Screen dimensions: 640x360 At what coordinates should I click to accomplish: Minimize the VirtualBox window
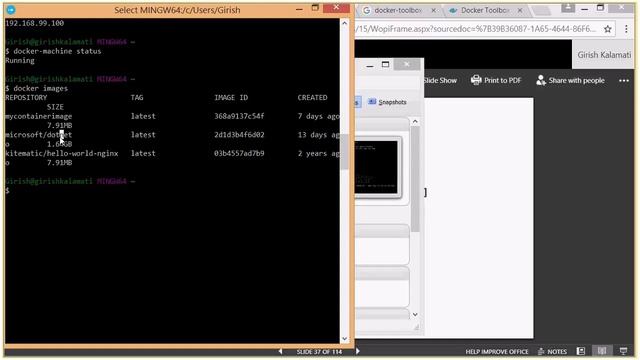pos(370,65)
